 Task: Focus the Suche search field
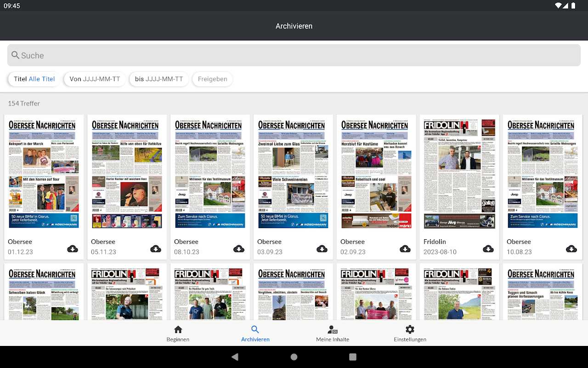click(294, 55)
